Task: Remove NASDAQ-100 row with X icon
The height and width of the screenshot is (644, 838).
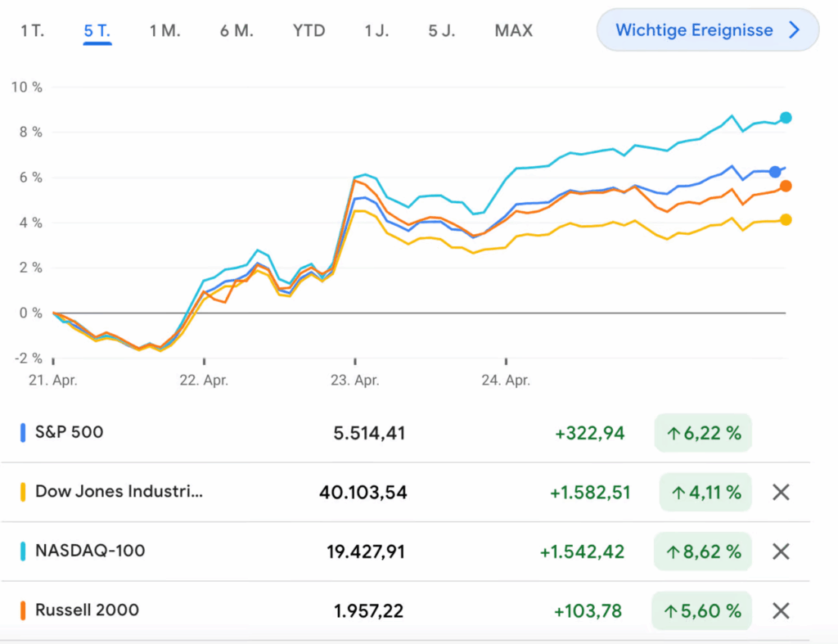Action: (781, 552)
